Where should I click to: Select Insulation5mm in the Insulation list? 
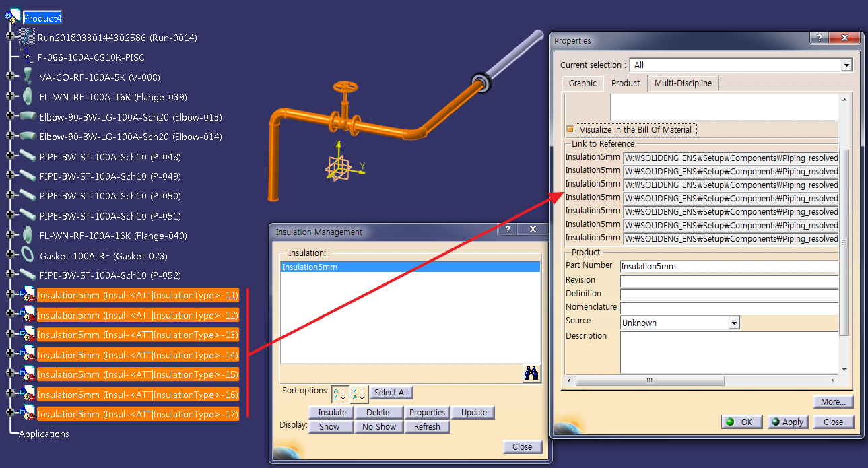coord(410,267)
